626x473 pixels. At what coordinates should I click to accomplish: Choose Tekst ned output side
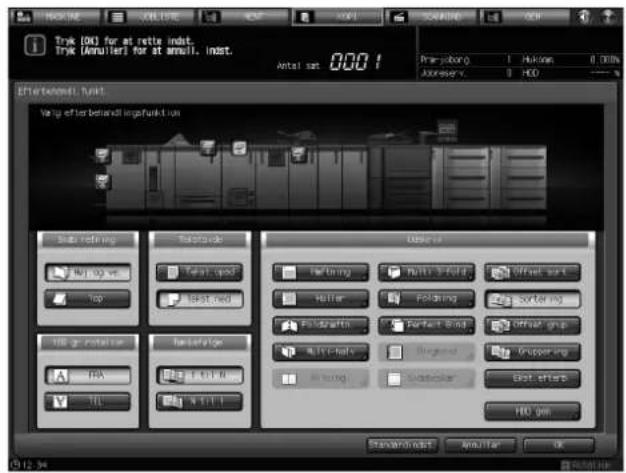pyautogui.click(x=200, y=299)
